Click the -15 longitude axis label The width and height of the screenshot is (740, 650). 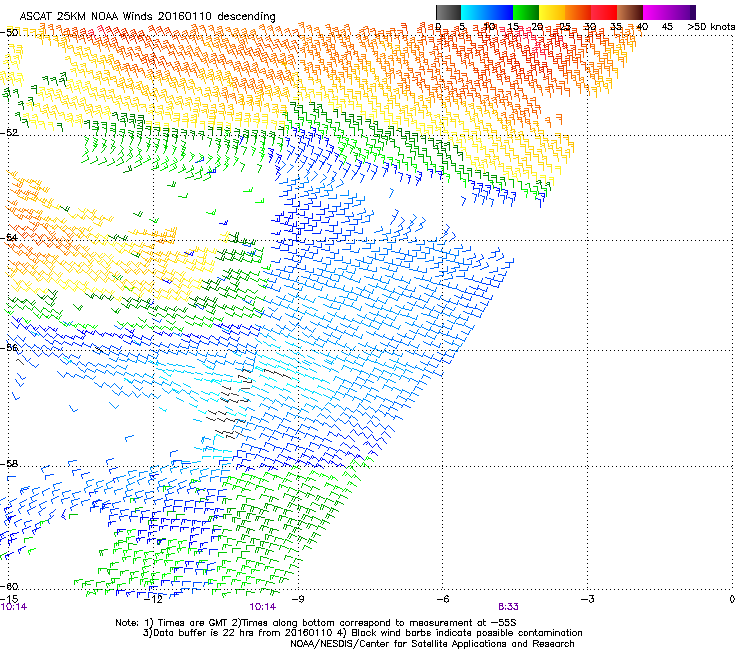(x=9, y=599)
